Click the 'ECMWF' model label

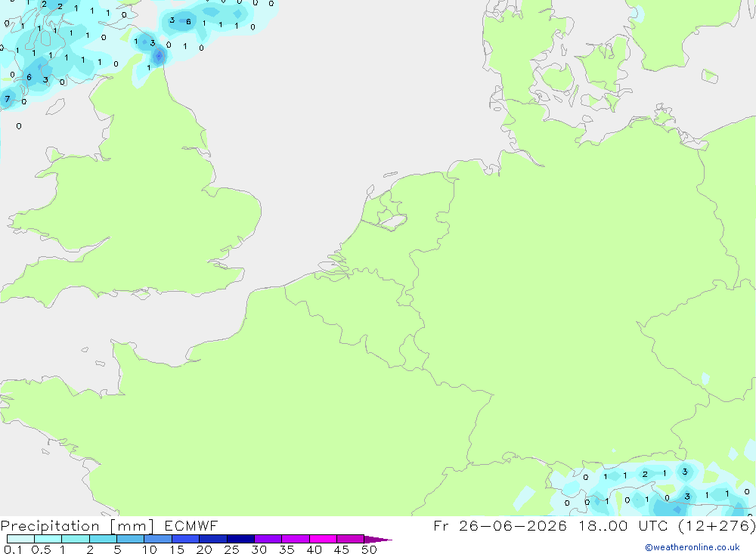click(x=191, y=526)
